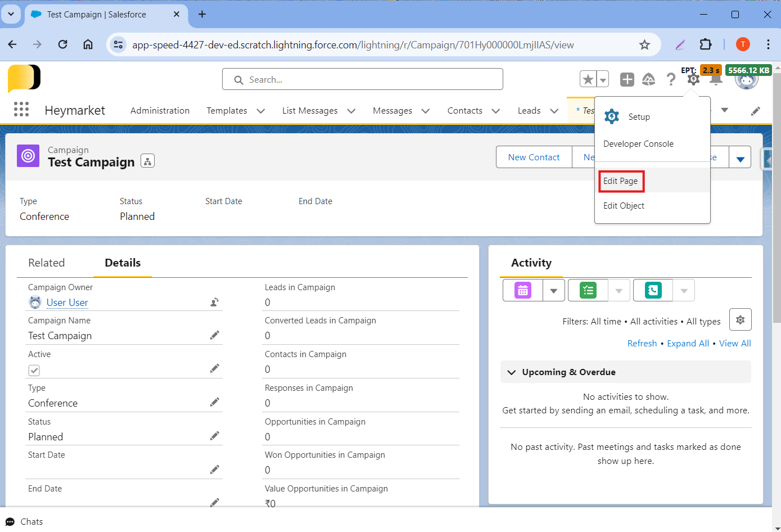Image resolution: width=781 pixels, height=532 pixels.
Task: Open the activity timeline settings gear
Action: tap(741, 319)
